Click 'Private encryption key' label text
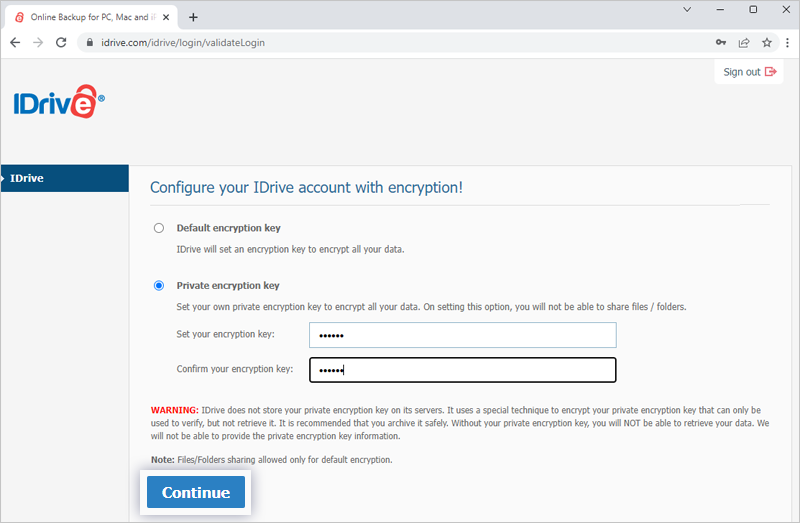This screenshot has width=800, height=523. [x=228, y=285]
